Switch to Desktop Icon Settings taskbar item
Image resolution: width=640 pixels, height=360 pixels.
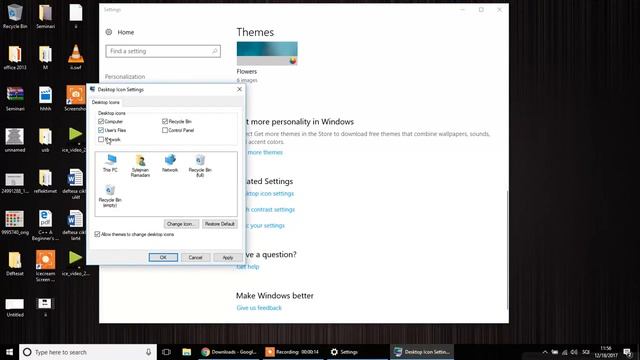click(x=422, y=352)
